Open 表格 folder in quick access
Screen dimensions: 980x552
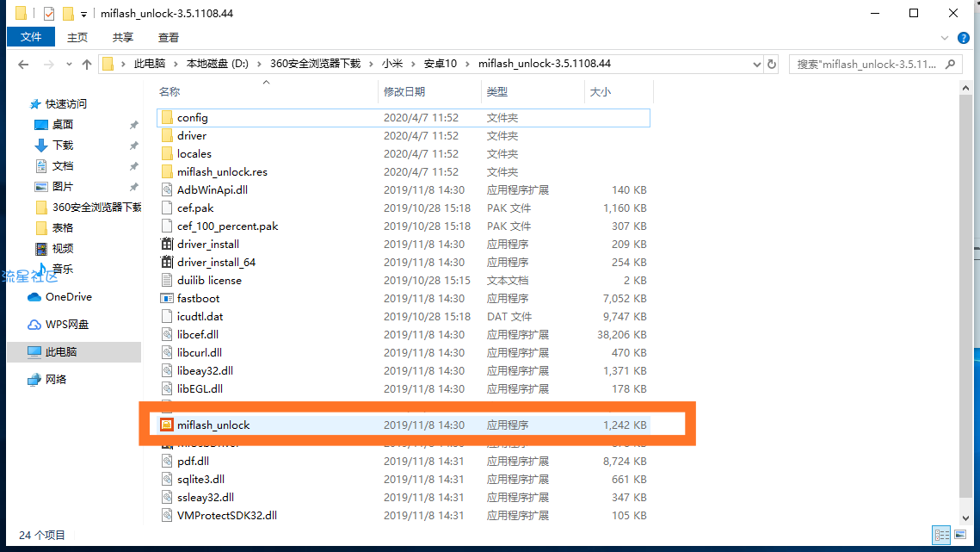(54, 228)
